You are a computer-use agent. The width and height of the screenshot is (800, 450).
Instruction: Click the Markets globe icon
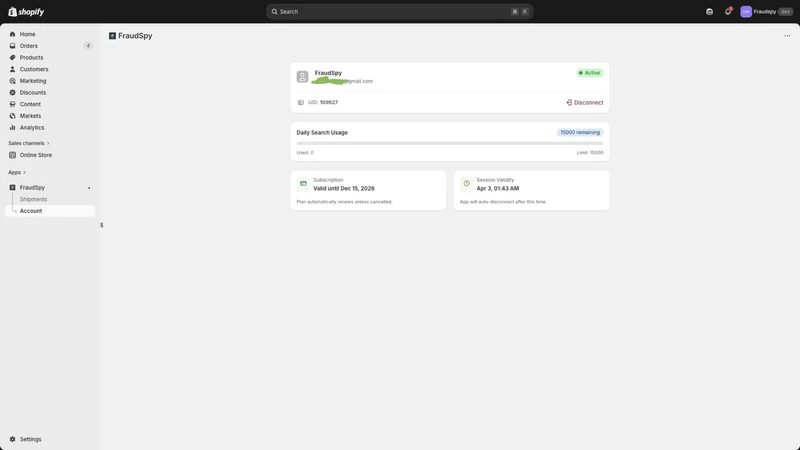[x=13, y=116]
